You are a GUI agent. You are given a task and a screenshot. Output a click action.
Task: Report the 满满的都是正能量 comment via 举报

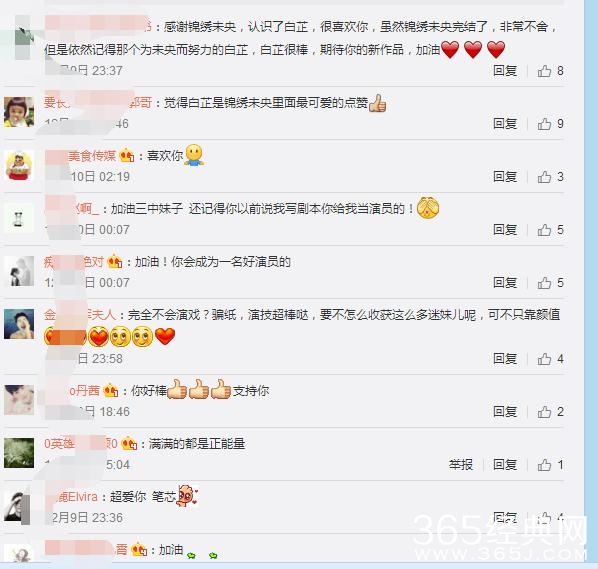point(461,465)
